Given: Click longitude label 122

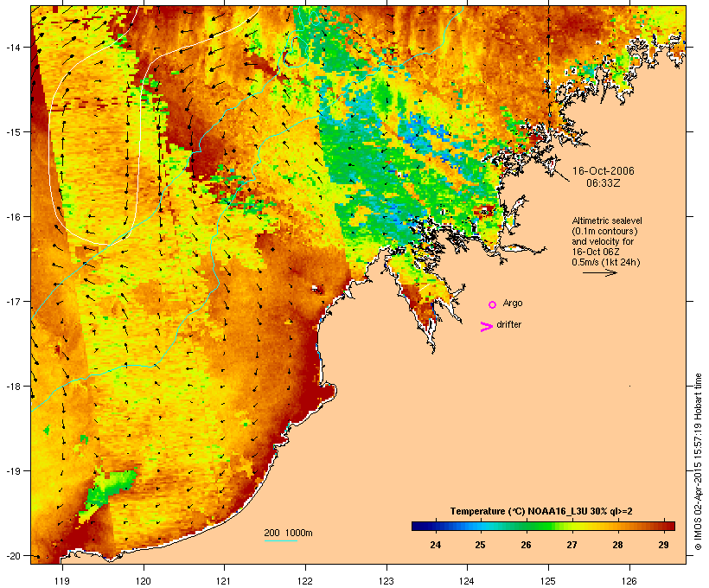Looking at the screenshot, I should coord(305,581).
